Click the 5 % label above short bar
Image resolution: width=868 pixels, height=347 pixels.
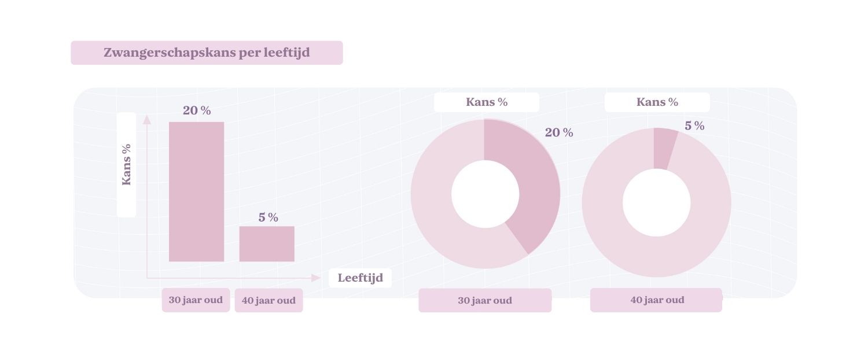(x=268, y=217)
